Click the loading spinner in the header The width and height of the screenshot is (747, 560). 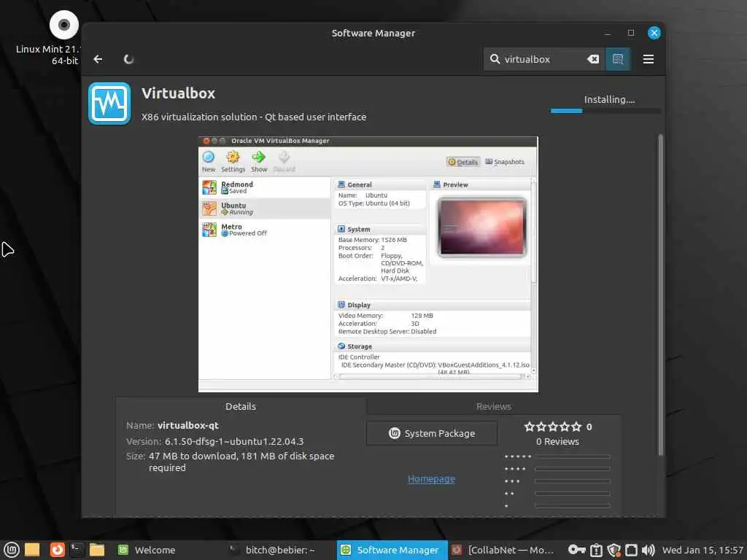[x=128, y=59]
